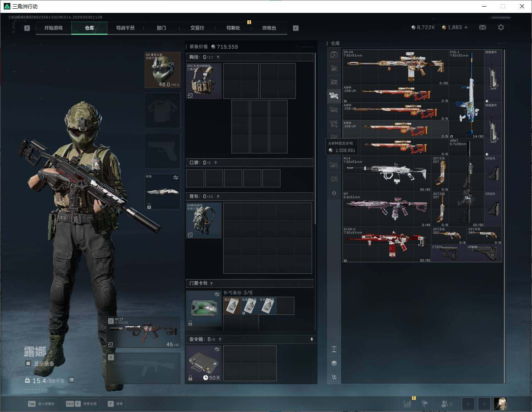Click the F 转移 button

coord(115,404)
